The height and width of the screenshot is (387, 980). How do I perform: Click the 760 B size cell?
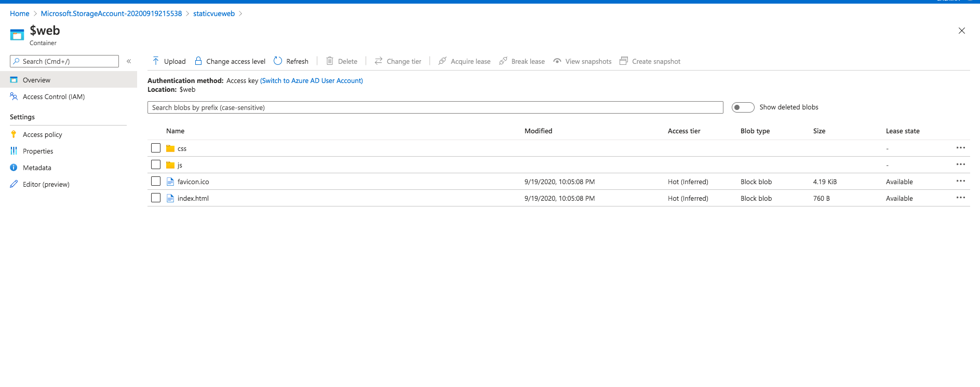coord(822,198)
